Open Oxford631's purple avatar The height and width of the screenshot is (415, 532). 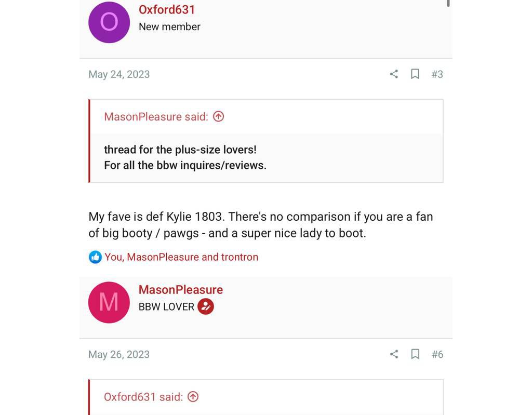pos(109,22)
